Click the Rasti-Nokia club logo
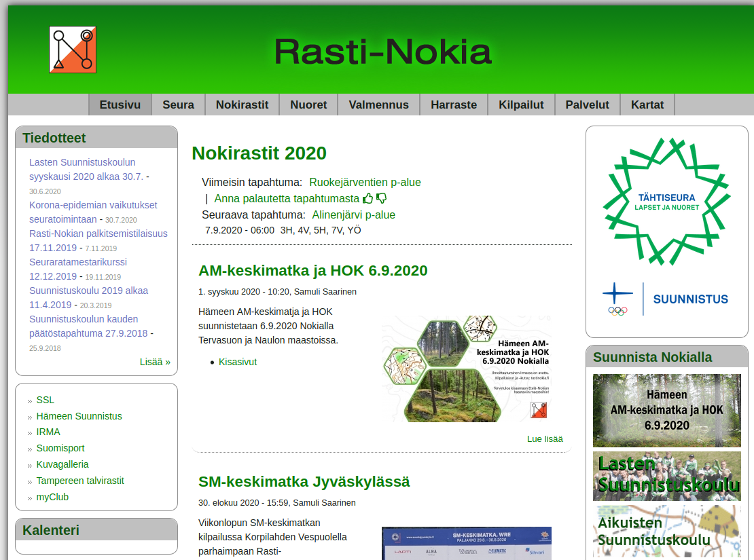 pyautogui.click(x=72, y=49)
